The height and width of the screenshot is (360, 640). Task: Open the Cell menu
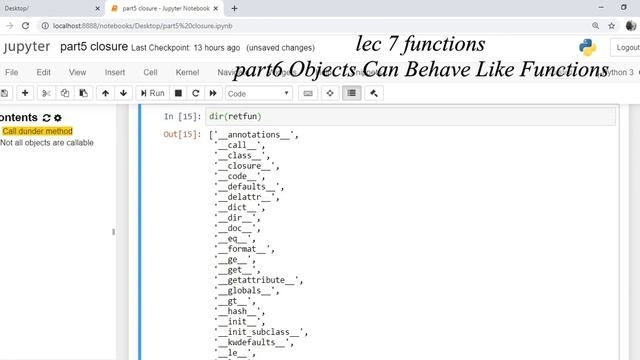[x=150, y=72]
